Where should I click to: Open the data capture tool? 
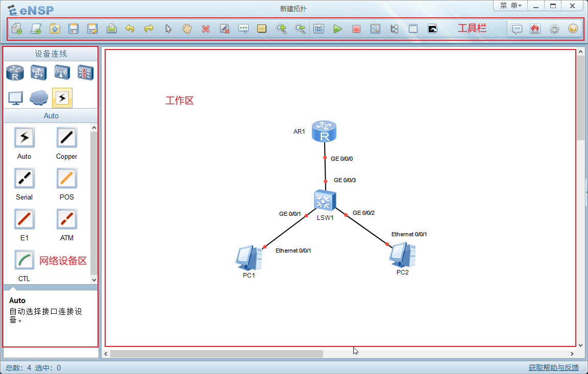375,29
